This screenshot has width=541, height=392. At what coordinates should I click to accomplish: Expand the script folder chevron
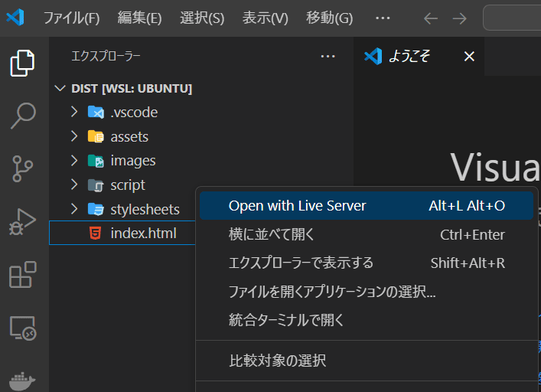[74, 185]
